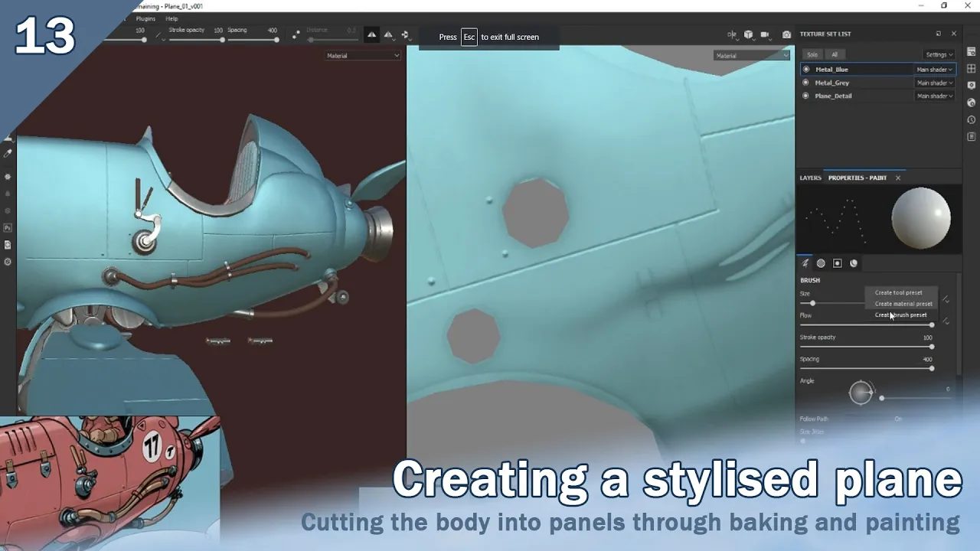Select the eyedropper material picker tool
Screen dimensions: 980x551
click(x=8, y=153)
